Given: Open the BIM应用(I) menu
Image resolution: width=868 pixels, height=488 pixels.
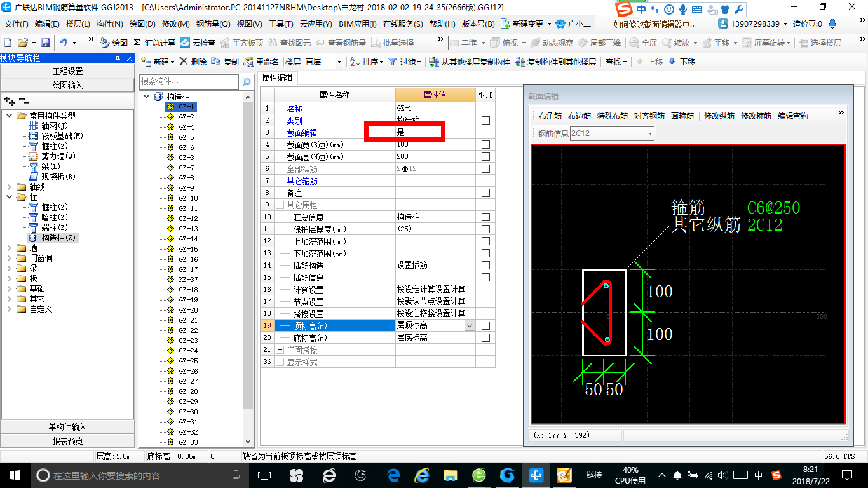Looking at the screenshot, I should tap(358, 24).
